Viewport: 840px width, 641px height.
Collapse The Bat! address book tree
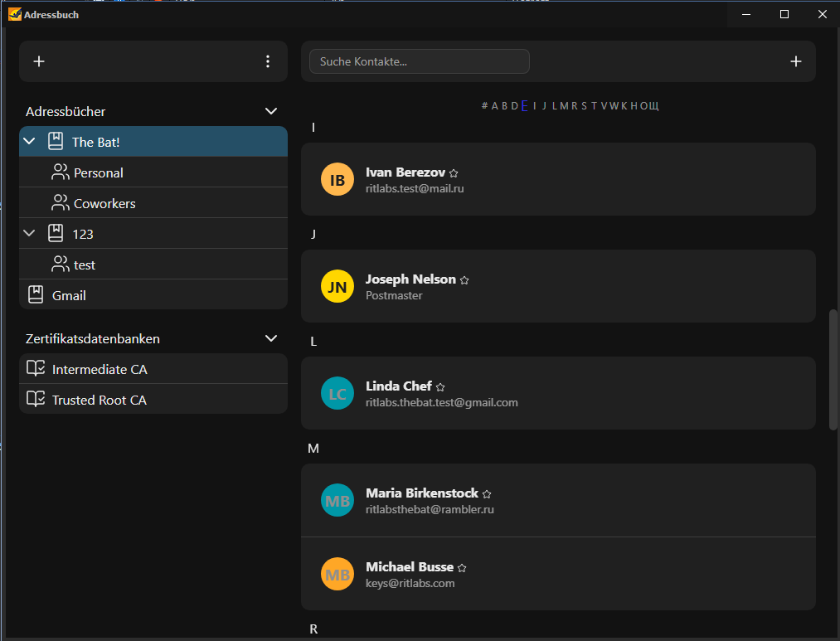(x=29, y=142)
